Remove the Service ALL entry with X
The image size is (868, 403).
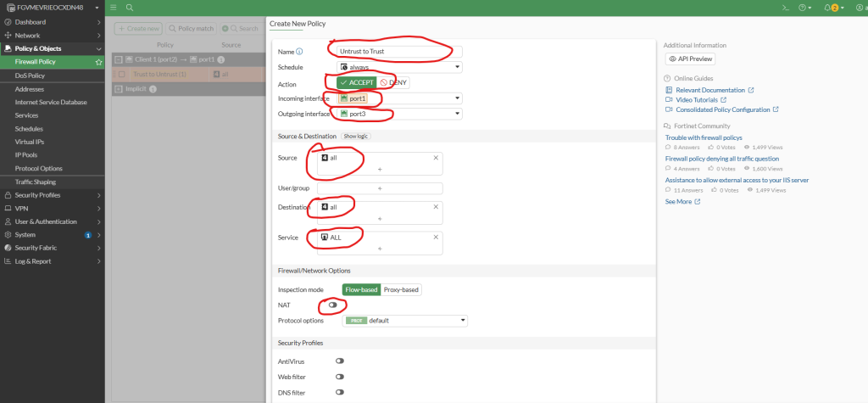[436, 238]
